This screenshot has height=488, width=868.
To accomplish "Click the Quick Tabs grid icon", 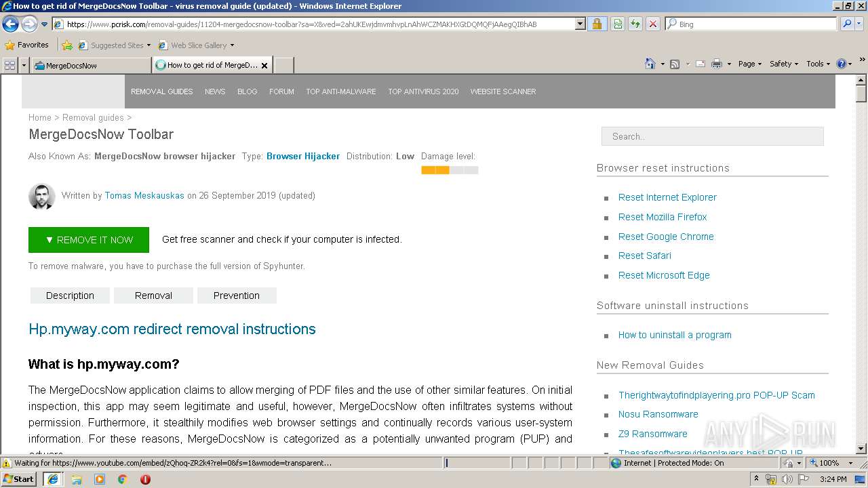I will point(9,65).
